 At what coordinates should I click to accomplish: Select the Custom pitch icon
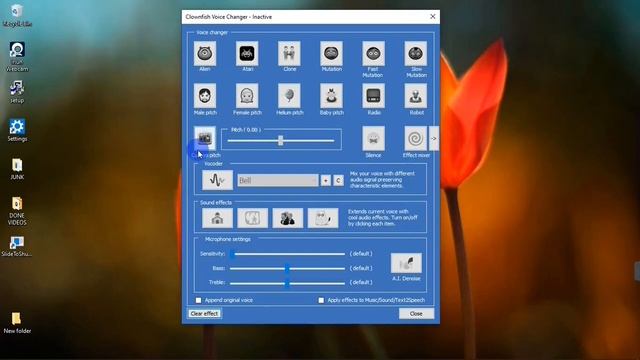pos(205,138)
